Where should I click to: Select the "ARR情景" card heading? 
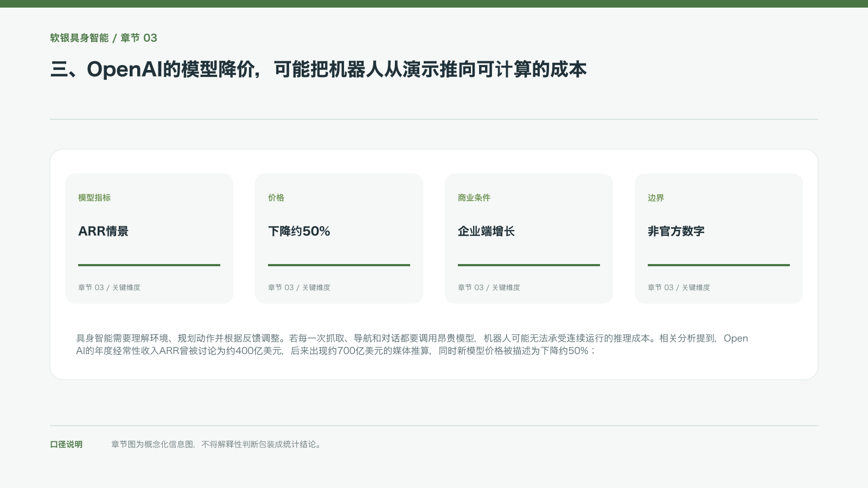[103, 231]
